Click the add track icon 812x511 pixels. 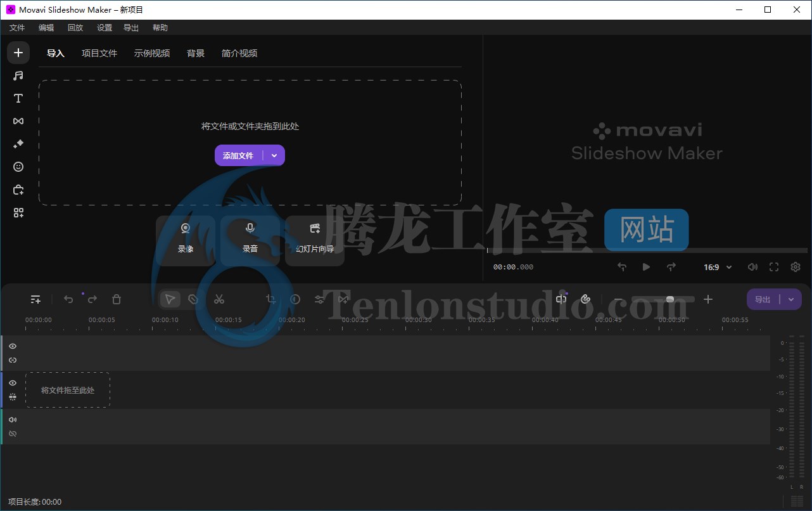click(35, 299)
